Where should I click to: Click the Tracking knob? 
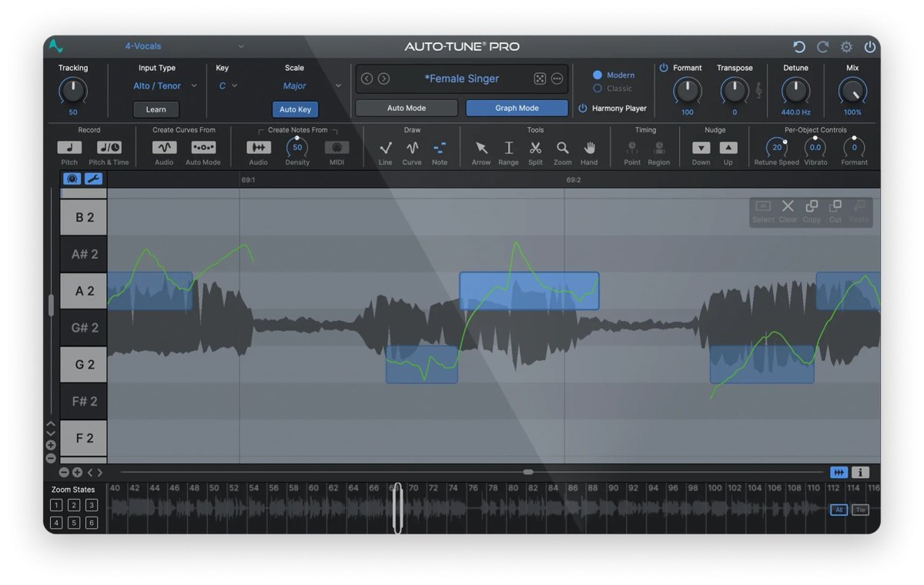point(73,92)
